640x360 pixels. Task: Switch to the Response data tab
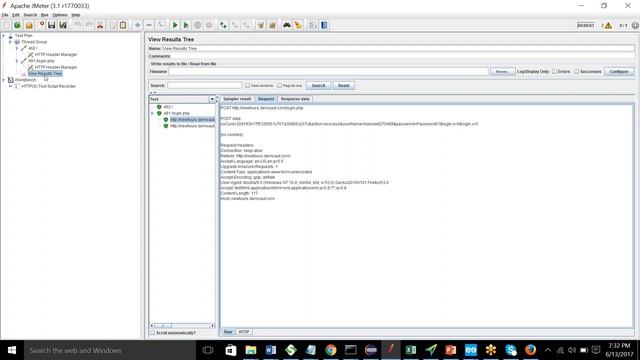pos(295,99)
